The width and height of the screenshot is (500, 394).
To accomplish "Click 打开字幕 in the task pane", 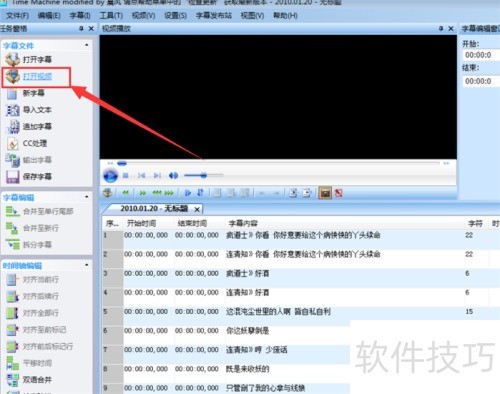I will [37, 60].
